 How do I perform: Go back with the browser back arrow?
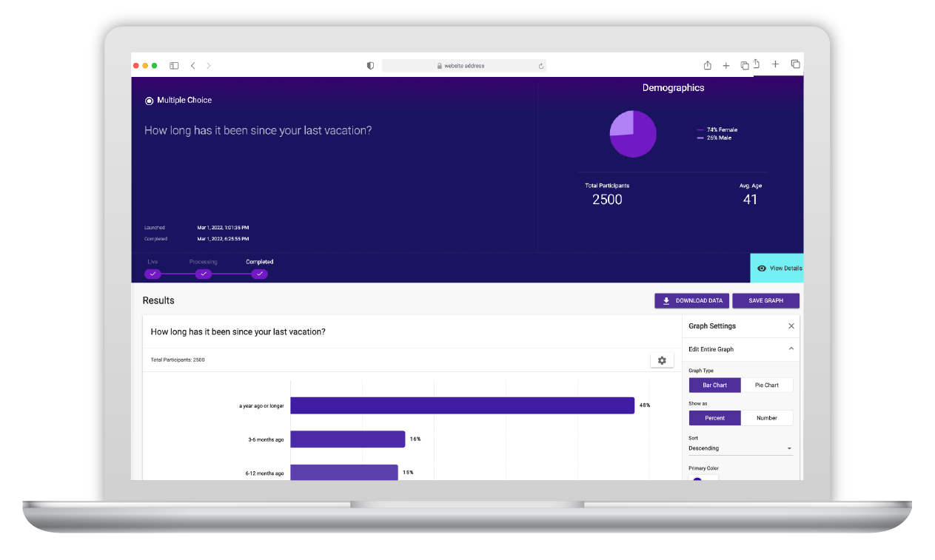pyautogui.click(x=192, y=66)
